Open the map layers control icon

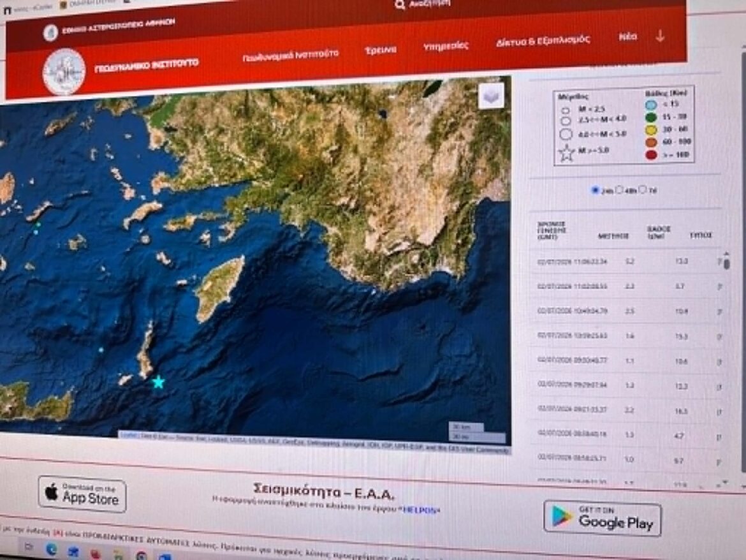491,96
